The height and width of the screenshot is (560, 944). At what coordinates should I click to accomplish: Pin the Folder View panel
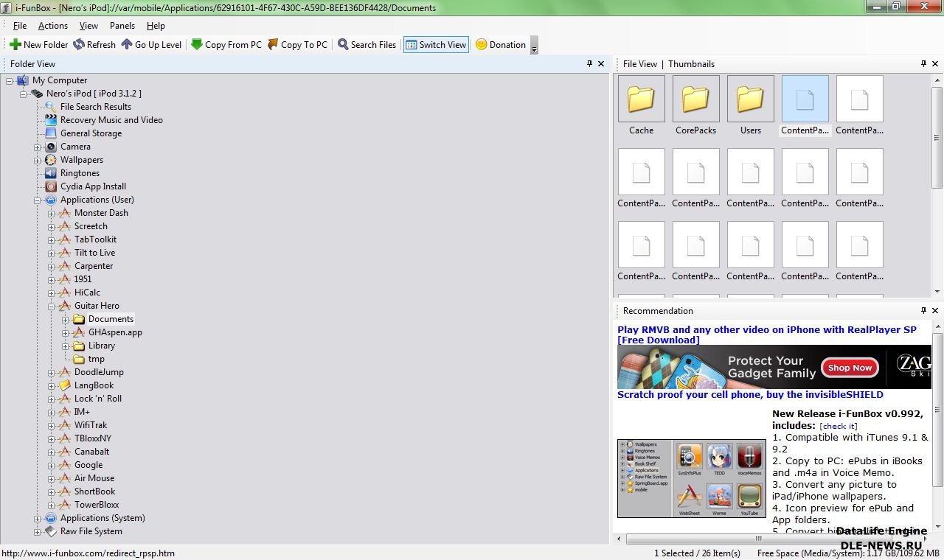(x=589, y=64)
